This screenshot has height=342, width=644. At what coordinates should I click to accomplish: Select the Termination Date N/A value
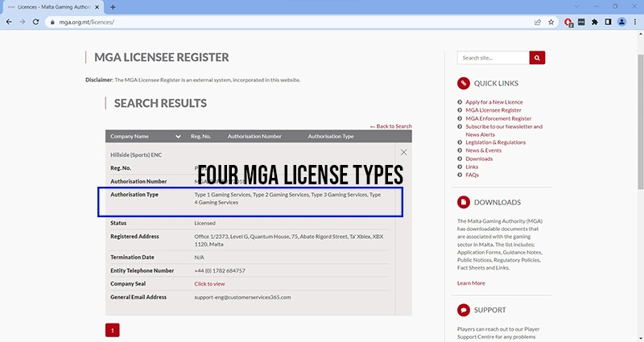pyautogui.click(x=199, y=257)
